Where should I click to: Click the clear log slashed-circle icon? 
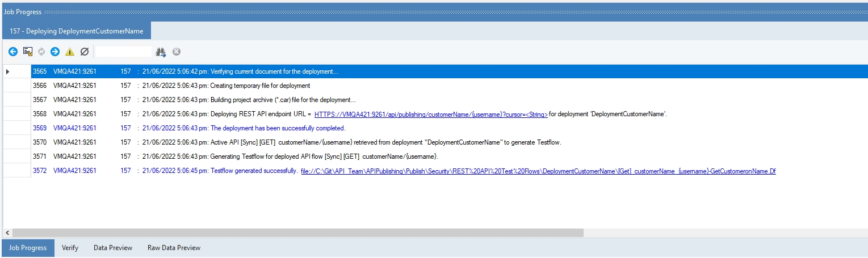tap(85, 52)
